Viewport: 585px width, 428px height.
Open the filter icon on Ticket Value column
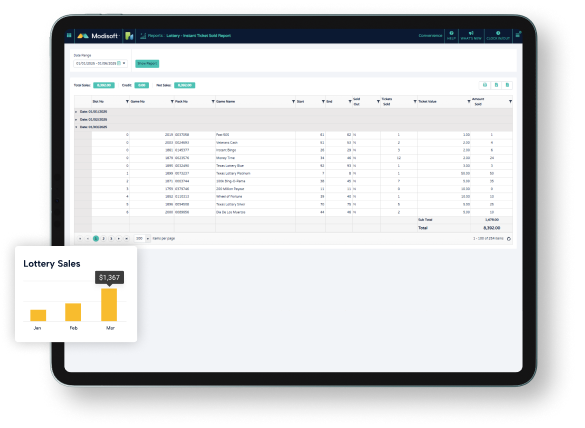click(469, 101)
